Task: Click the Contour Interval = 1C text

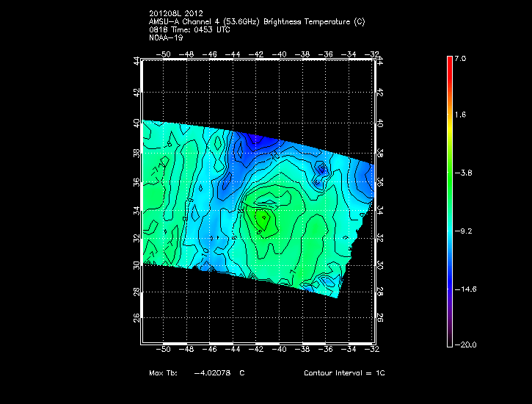Action: pos(344,373)
